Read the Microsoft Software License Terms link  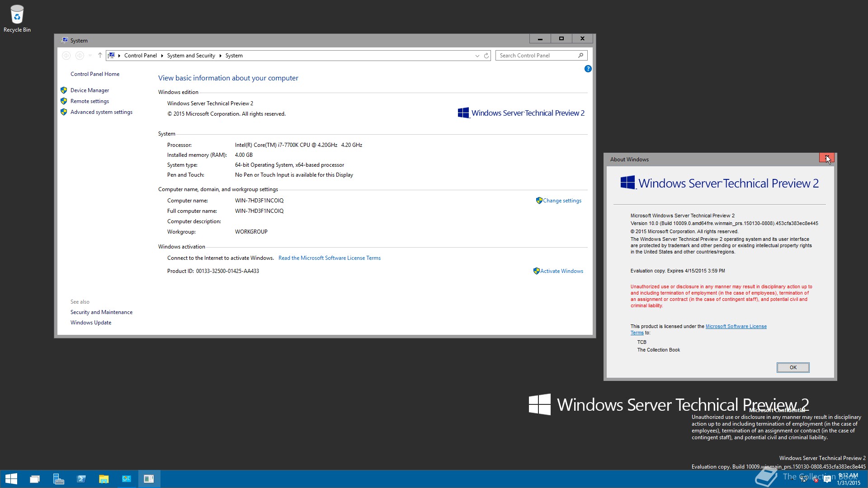click(330, 258)
